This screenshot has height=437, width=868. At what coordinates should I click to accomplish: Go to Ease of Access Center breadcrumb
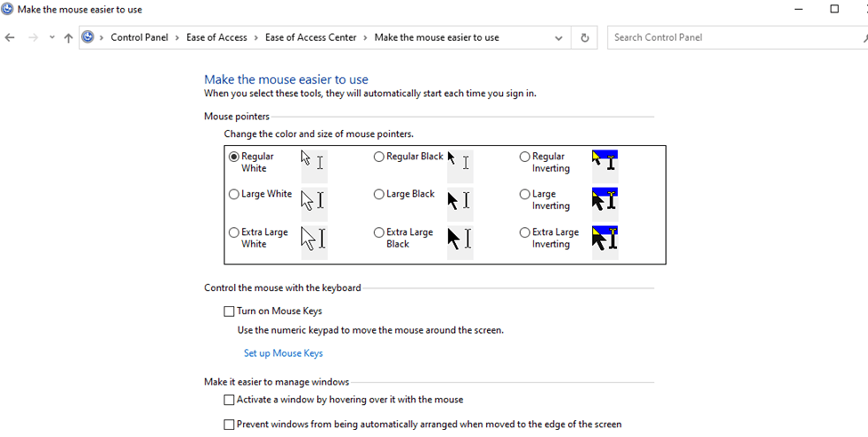311,37
